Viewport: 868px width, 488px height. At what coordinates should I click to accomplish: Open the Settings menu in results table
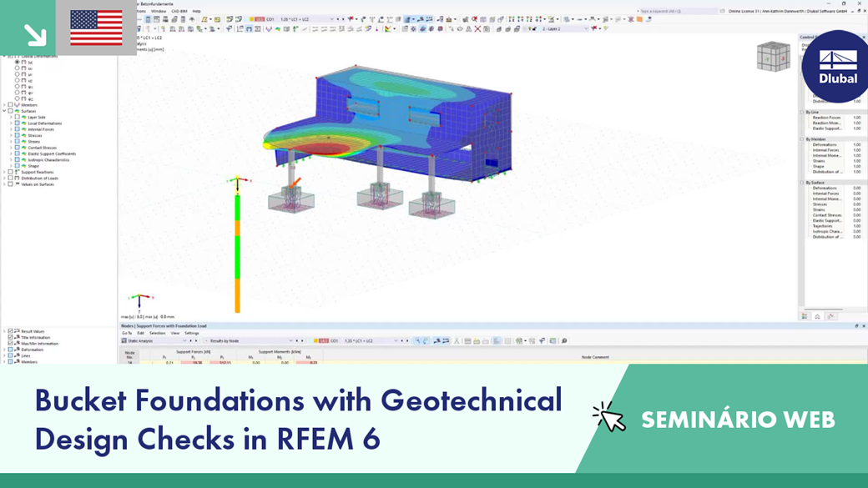(x=191, y=333)
